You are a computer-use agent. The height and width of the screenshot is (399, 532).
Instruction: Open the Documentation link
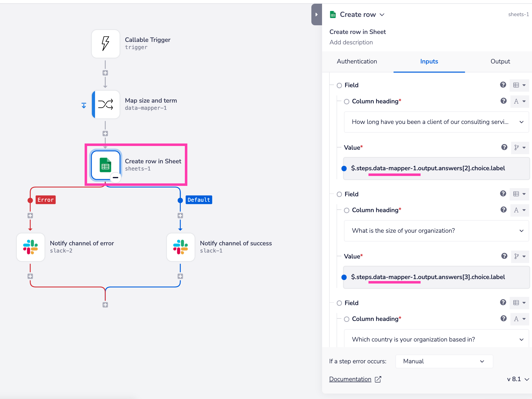tap(350, 379)
